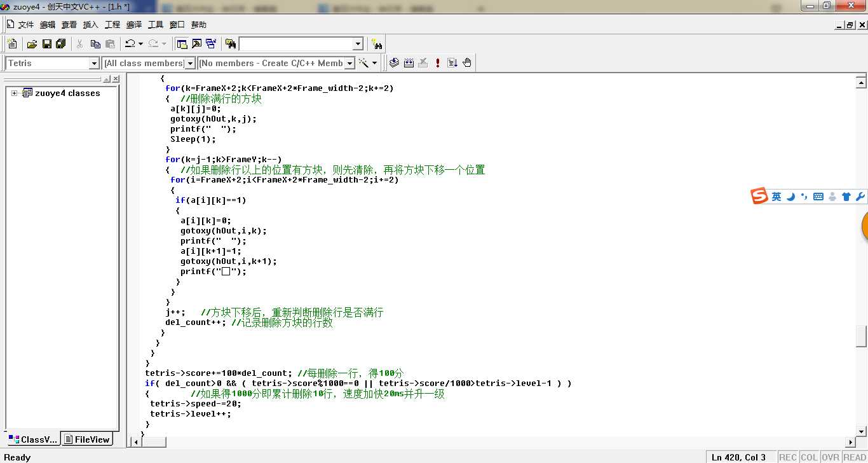
Task: Open the Find text combo box dropdown
Action: click(358, 44)
